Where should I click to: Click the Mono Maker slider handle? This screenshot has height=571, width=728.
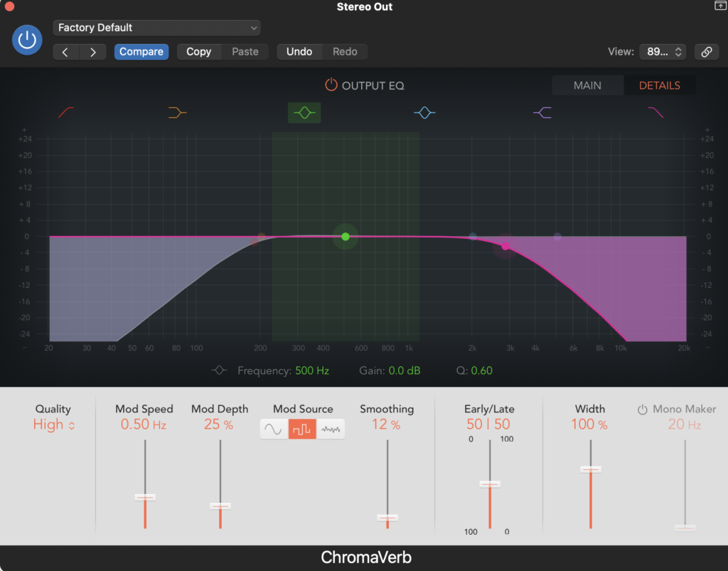click(685, 528)
